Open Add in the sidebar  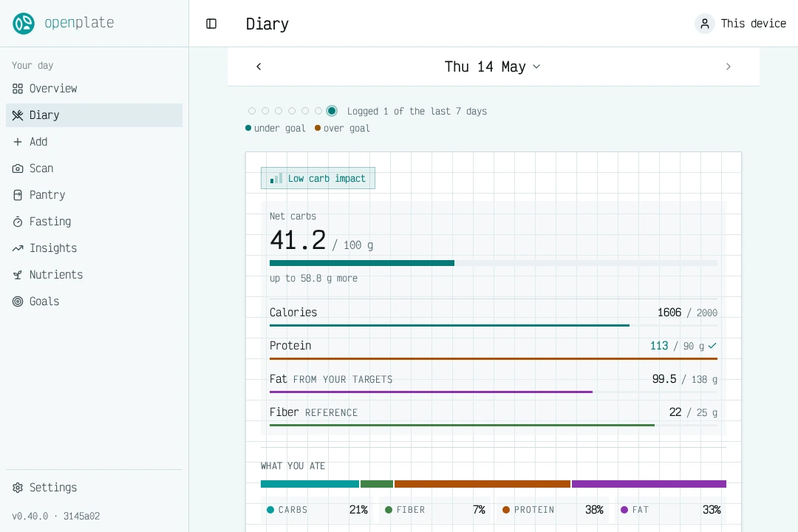[94, 142]
